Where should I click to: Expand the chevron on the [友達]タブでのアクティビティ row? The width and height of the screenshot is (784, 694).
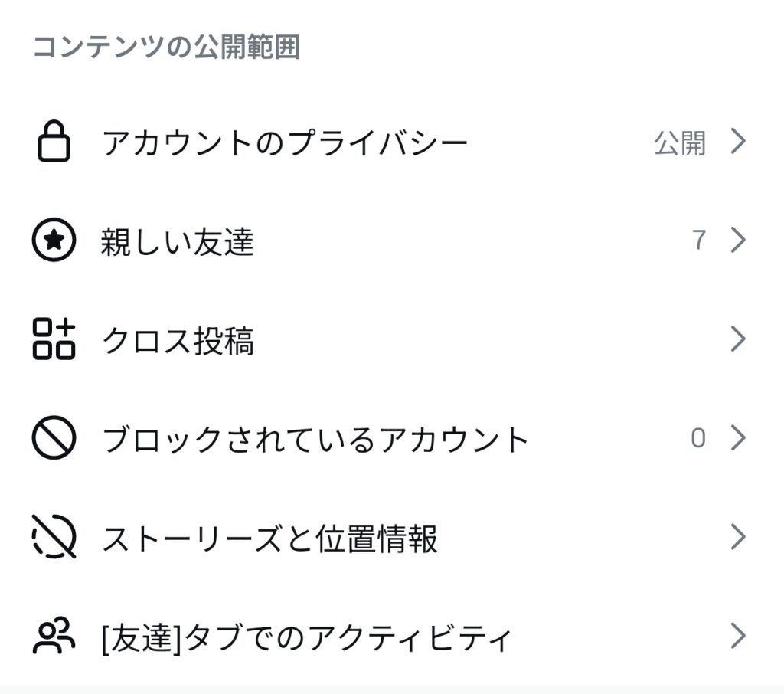click(737, 636)
